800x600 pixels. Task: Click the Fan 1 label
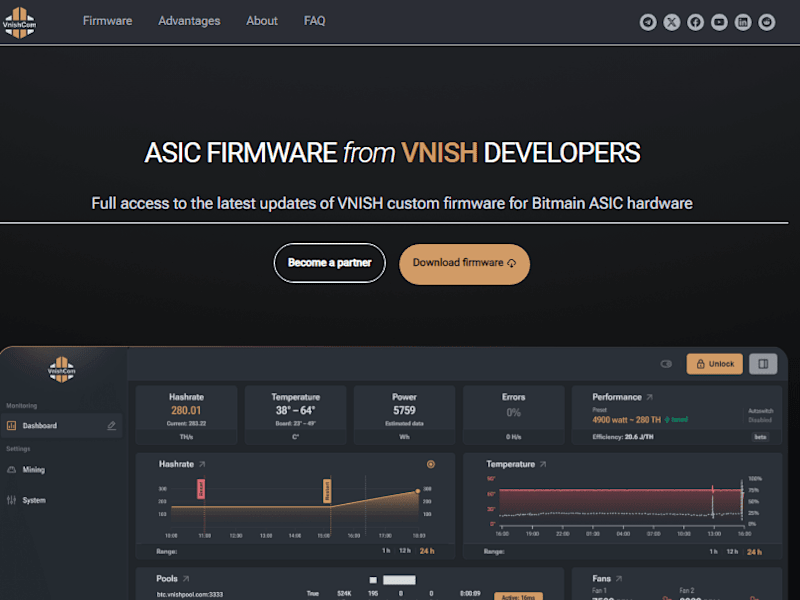pyautogui.click(x=599, y=590)
